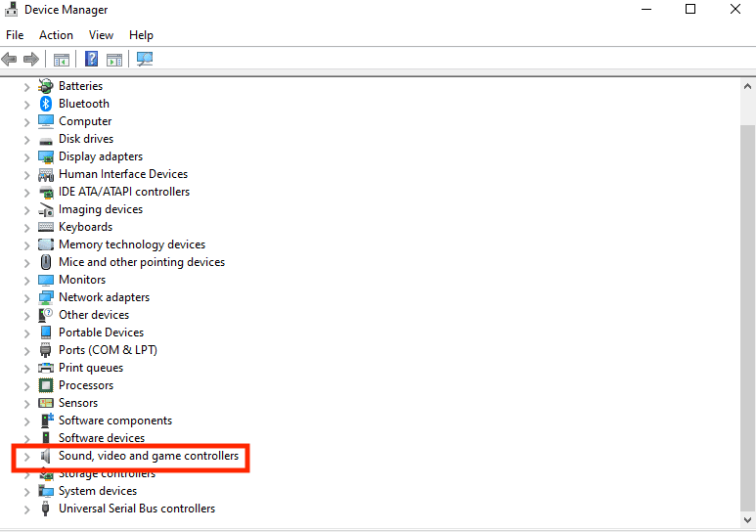Select the speaker icon for Sound controllers
The image size is (756, 532).
pyautogui.click(x=46, y=457)
